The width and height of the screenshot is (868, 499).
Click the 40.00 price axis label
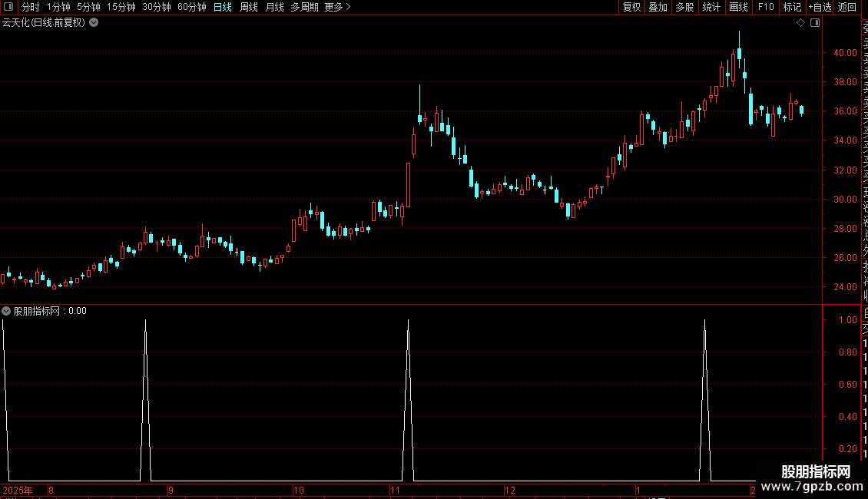pyautogui.click(x=845, y=52)
